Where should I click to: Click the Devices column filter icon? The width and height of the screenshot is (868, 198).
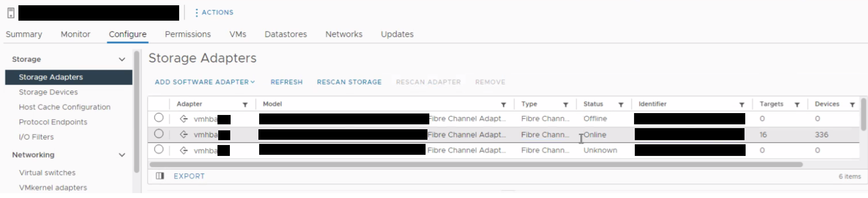point(852,105)
